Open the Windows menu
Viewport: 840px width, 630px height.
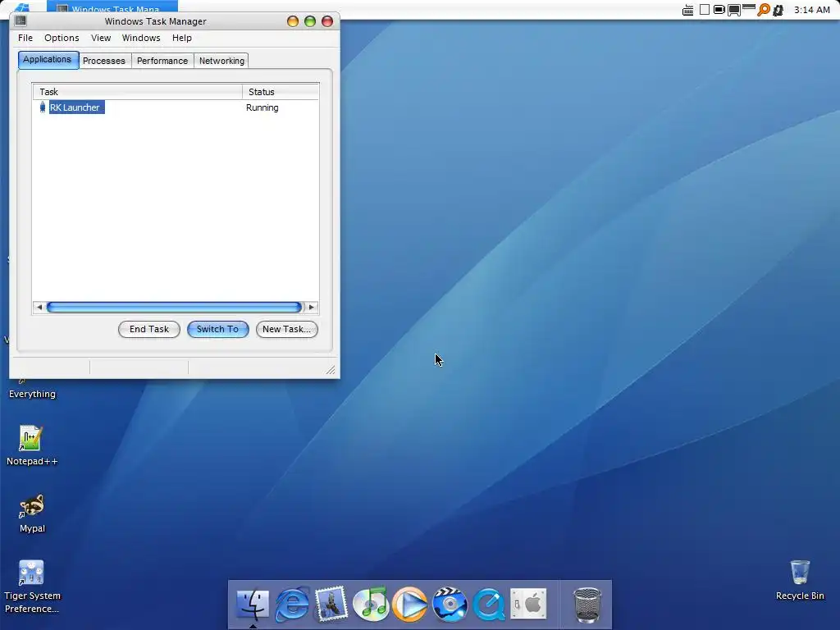point(141,38)
